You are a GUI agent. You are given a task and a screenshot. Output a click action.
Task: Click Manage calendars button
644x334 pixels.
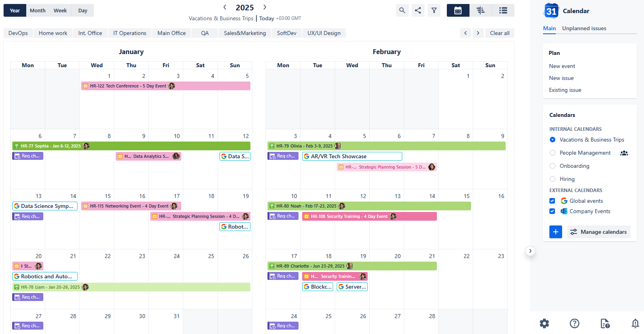click(x=599, y=232)
